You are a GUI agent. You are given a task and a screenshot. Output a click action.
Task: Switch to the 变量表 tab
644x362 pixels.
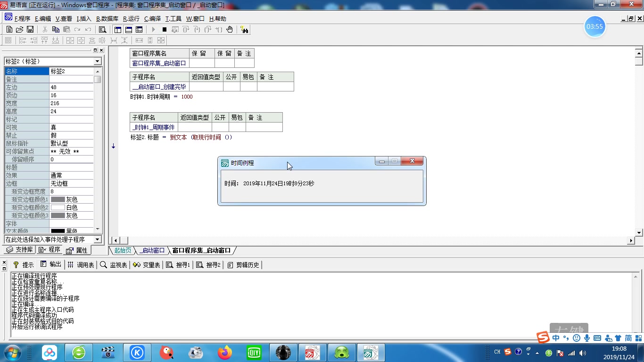(147, 265)
